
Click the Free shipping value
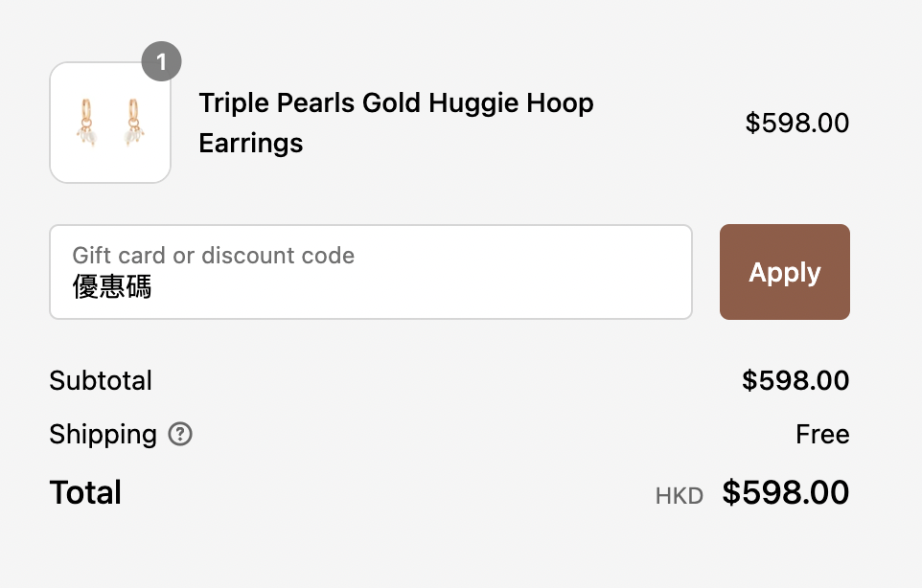point(822,435)
